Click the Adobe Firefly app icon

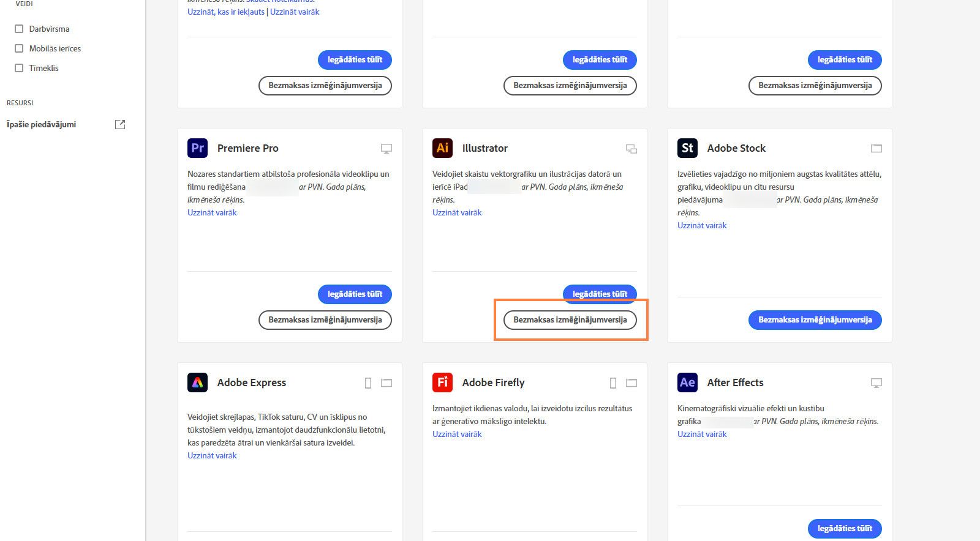point(442,382)
